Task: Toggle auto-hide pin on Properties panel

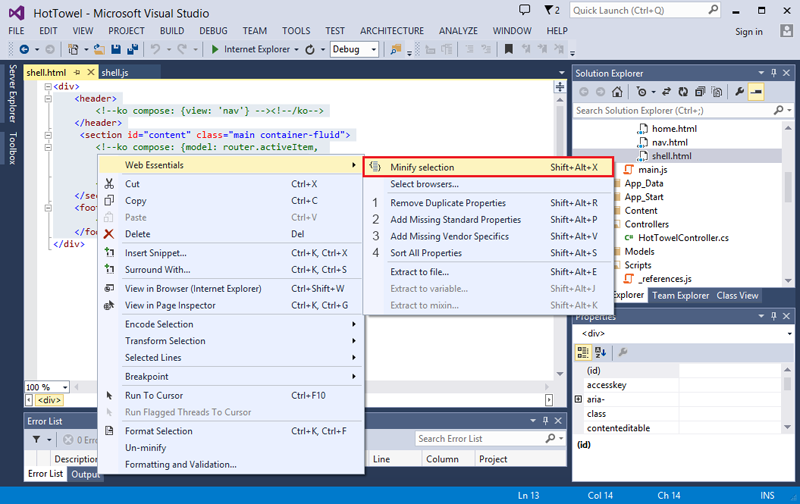Action: tap(774, 316)
